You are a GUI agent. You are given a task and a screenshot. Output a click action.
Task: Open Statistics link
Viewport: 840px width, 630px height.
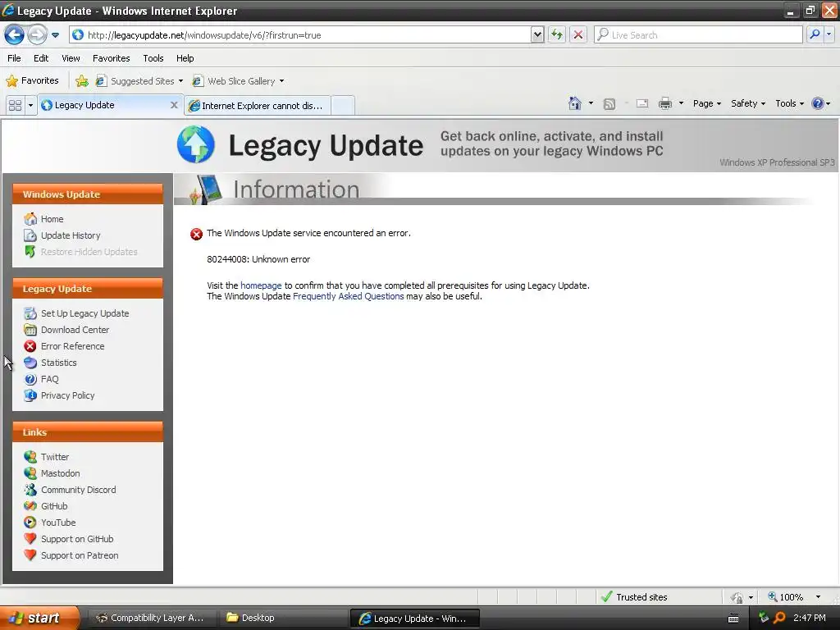tap(58, 363)
